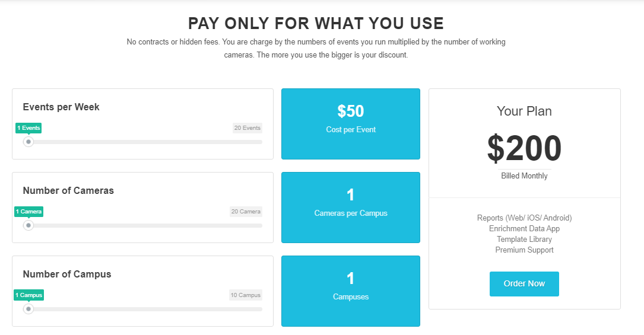This screenshot has width=644, height=335.
Task: Click the green 1 Campus tooltip label
Action: pos(29,295)
